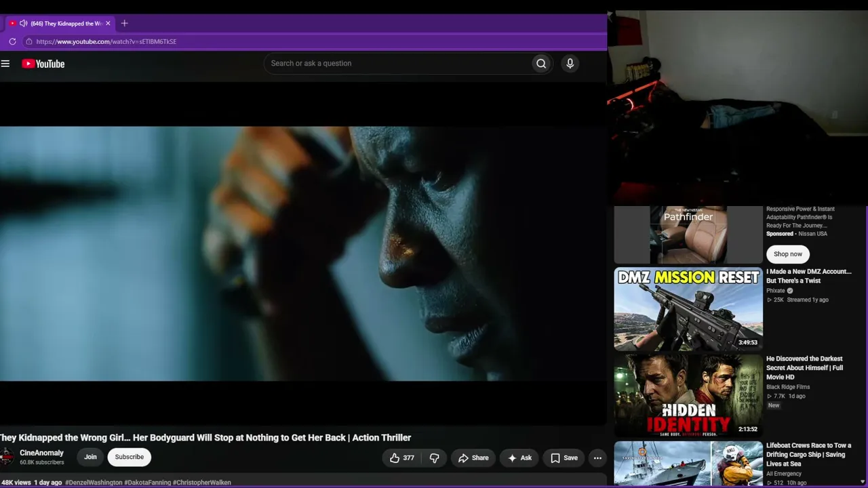This screenshot has height=488, width=868.
Task: Focus the browser address bar URL
Action: (106, 41)
